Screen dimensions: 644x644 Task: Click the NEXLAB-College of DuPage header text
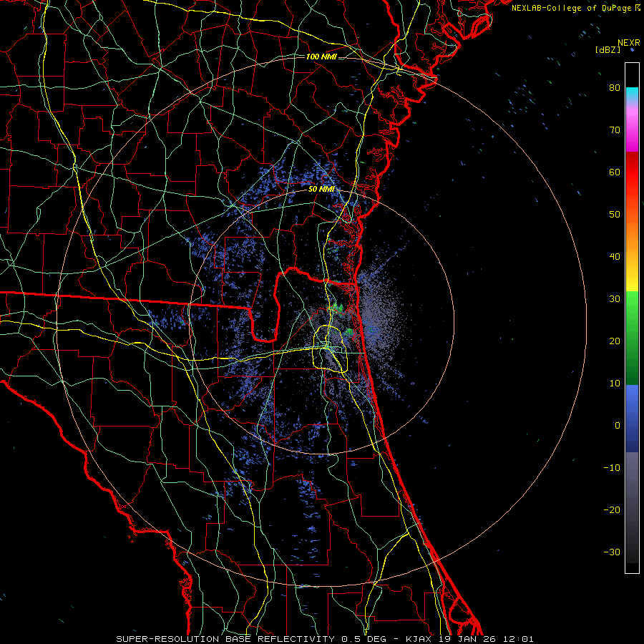click(572, 8)
